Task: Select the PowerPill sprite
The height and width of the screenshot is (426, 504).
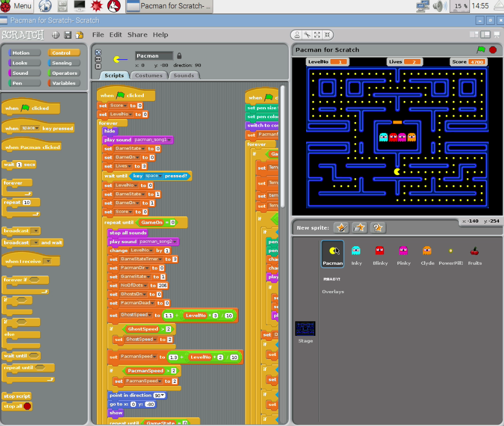Action: click(x=450, y=255)
